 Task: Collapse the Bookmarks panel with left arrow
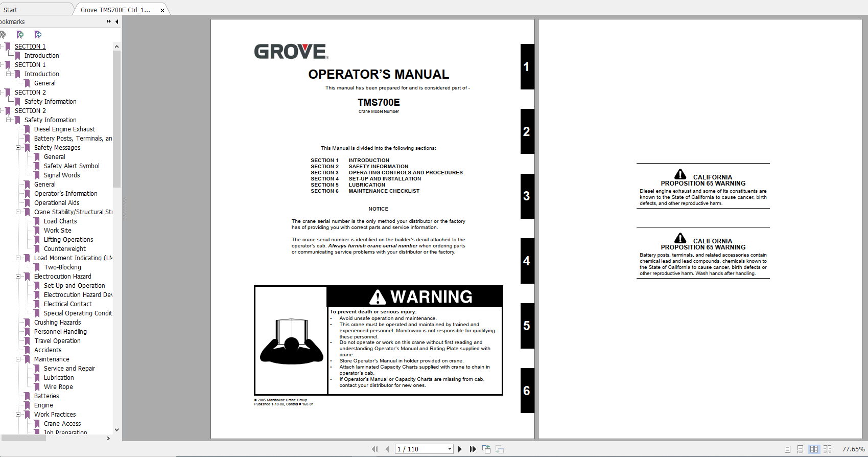pyautogui.click(x=117, y=21)
